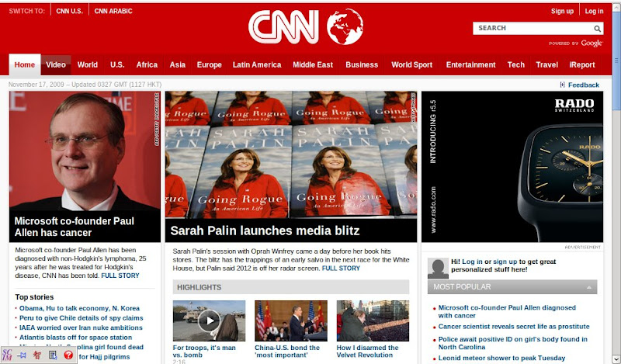Open the World Sport section

(412, 64)
